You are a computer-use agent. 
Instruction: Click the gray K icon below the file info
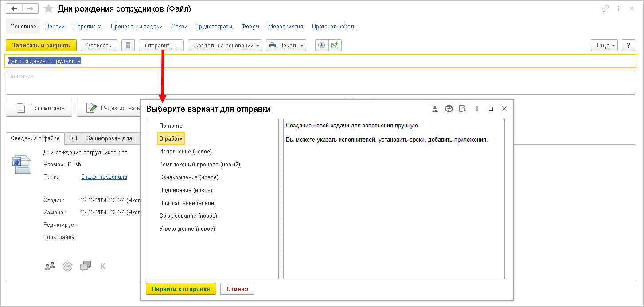coord(103,266)
